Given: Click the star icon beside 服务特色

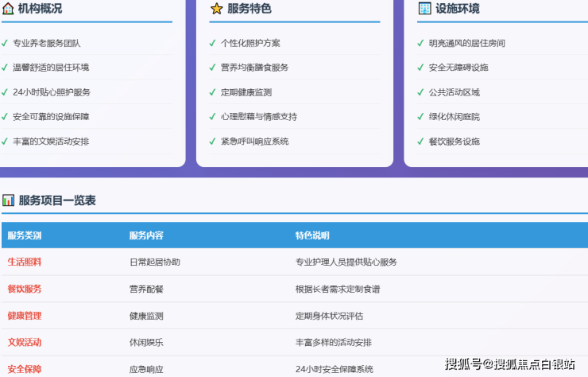Looking at the screenshot, I should 216,9.
